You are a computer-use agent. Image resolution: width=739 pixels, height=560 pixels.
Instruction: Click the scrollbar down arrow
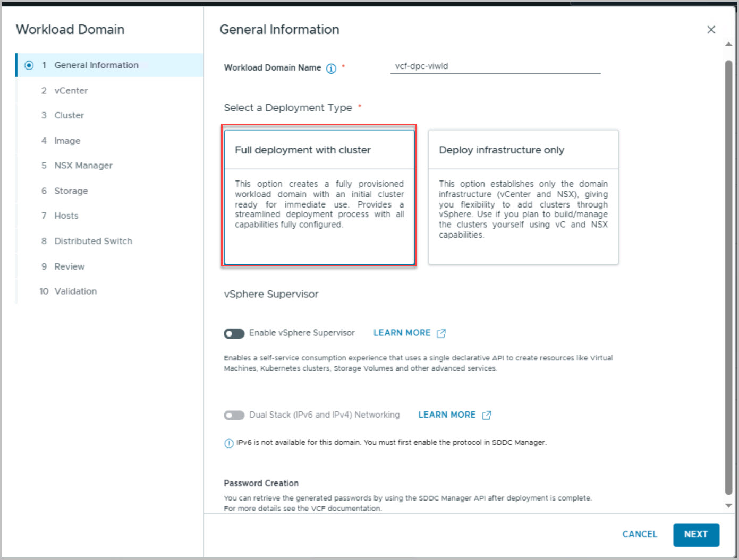728,505
